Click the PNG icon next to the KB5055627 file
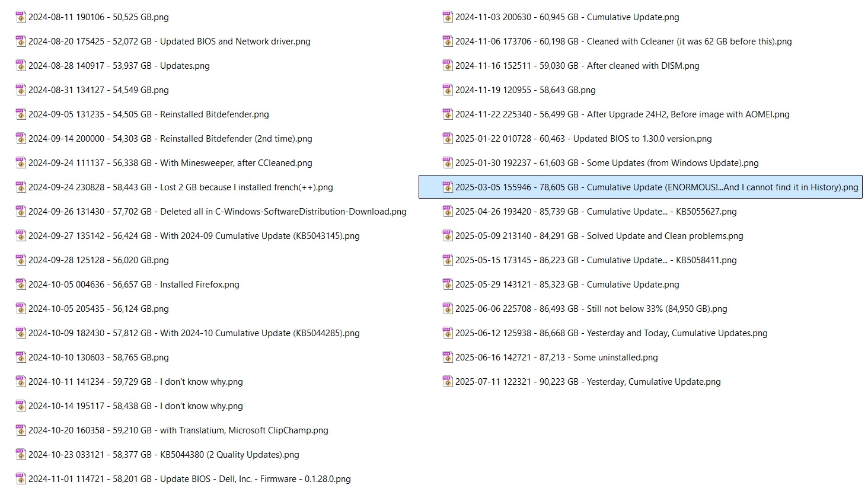868x498 pixels. pos(447,211)
